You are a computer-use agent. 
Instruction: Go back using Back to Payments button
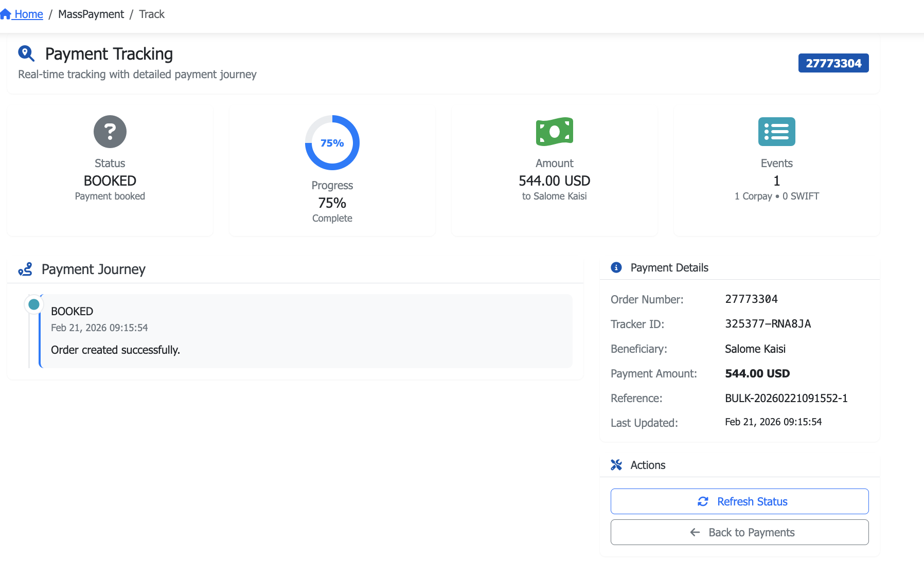[739, 532]
